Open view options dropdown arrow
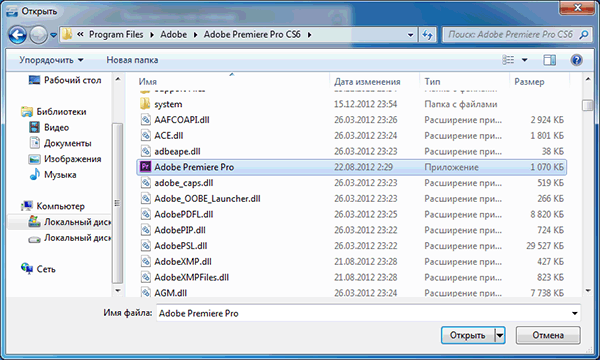Image resolution: width=600 pixels, height=360 pixels. coord(525,60)
